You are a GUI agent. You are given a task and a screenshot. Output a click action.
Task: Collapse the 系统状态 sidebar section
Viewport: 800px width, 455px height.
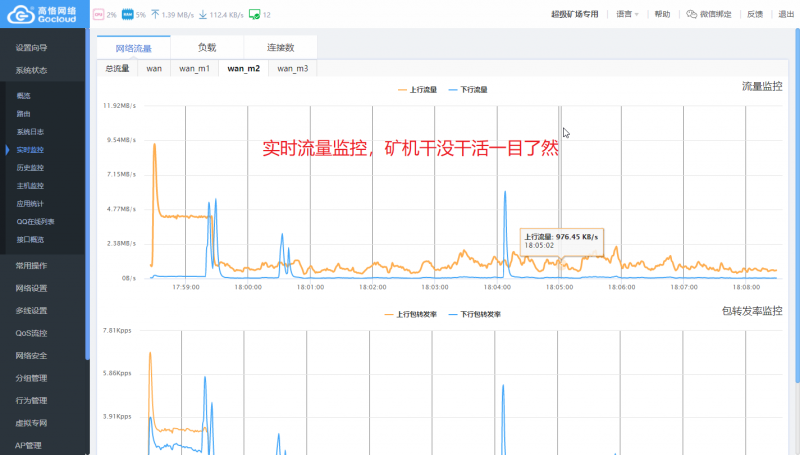[x=31, y=70]
